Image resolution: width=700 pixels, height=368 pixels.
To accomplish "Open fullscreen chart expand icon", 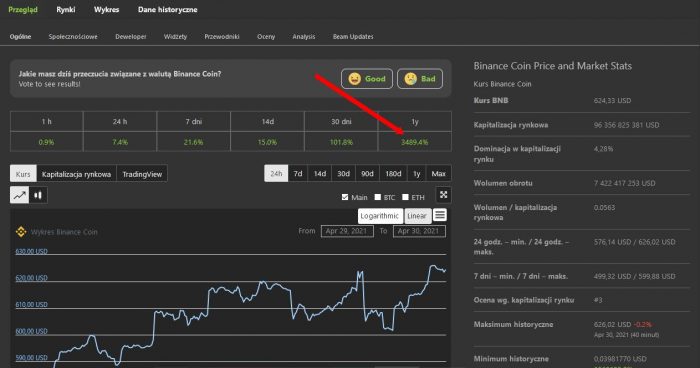I will point(443,195).
